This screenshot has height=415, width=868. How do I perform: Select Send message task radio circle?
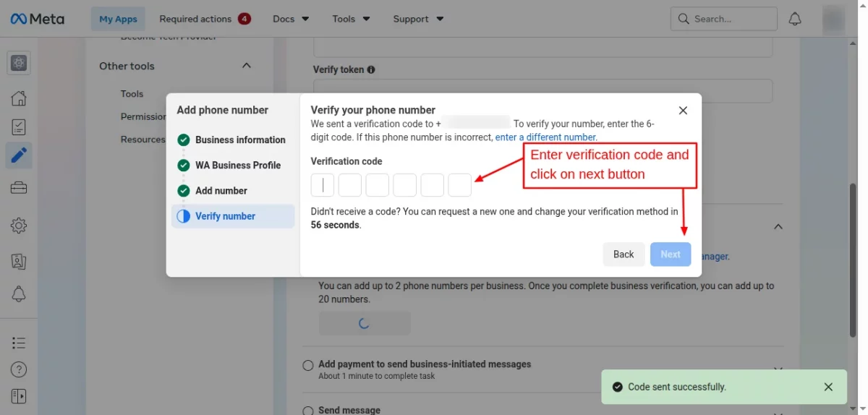pos(308,411)
